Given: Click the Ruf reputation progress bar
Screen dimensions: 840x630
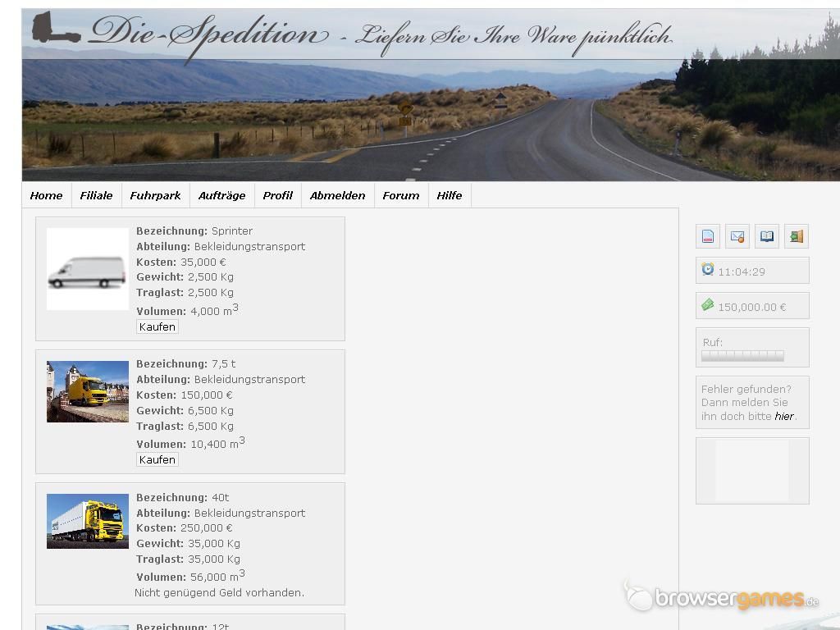Looking at the screenshot, I should (742, 356).
